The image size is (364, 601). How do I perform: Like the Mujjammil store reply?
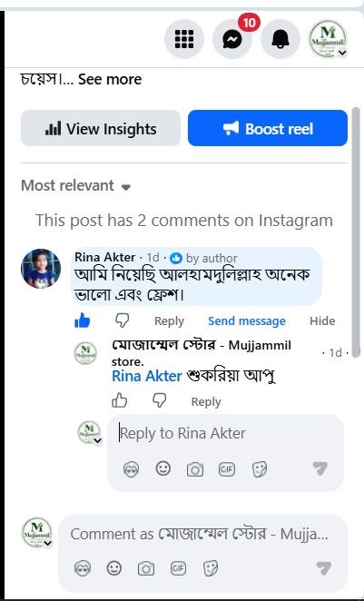[x=120, y=401]
